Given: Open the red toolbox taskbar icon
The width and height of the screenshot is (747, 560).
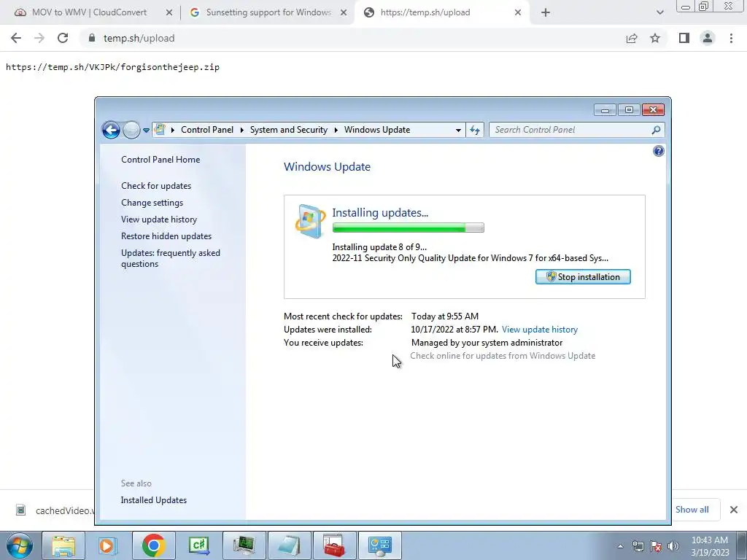Looking at the screenshot, I should coord(334,545).
